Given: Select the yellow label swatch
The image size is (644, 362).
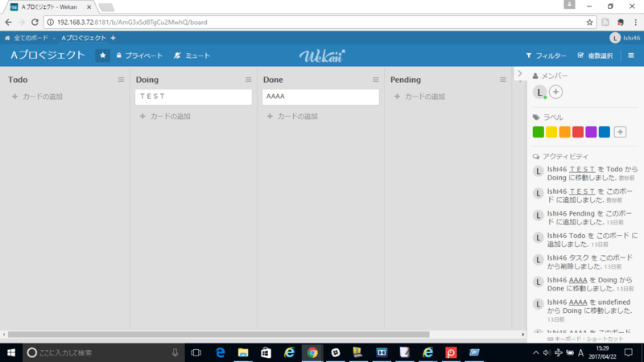Looking at the screenshot, I should coord(551,132).
